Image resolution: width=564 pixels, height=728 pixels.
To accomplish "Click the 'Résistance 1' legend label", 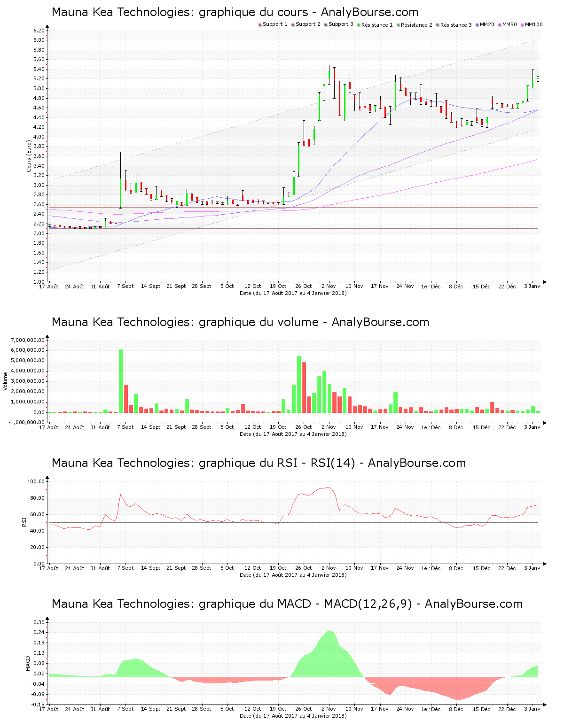I will [x=377, y=25].
